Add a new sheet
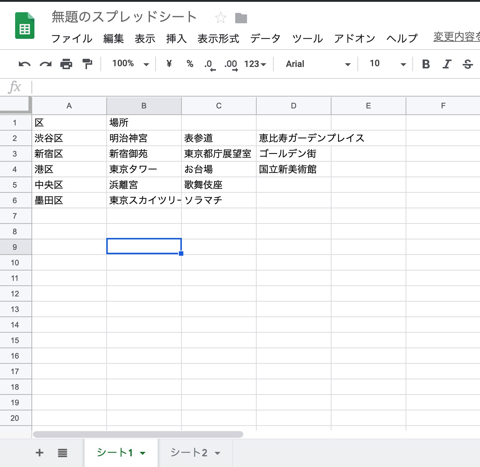This screenshot has width=480, height=467. point(39,452)
